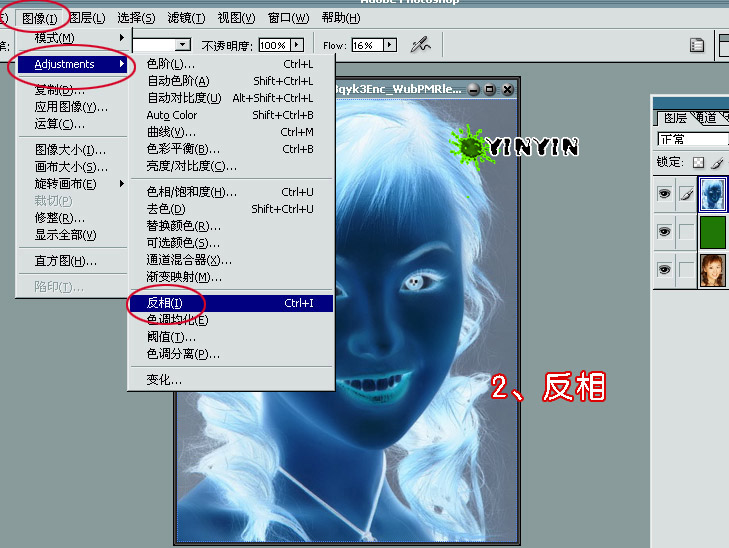The width and height of the screenshot is (729, 548).
Task: Open 阈值(T)... threshold dialog
Action: 231,337
